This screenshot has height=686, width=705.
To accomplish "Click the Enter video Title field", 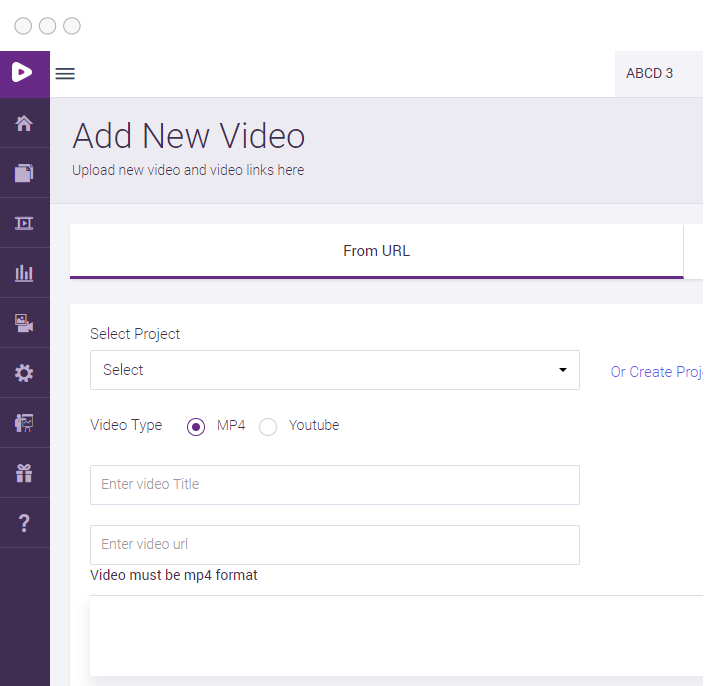I will point(334,485).
